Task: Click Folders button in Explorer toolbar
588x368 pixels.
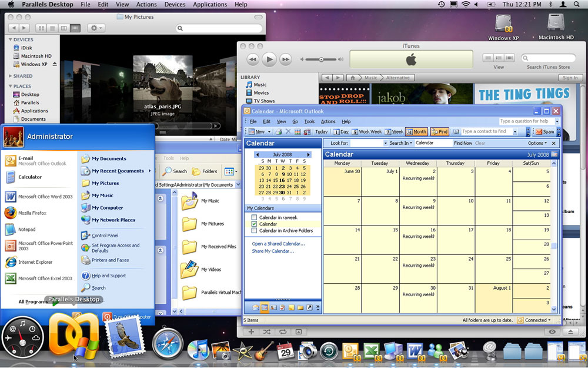Action: (x=205, y=171)
